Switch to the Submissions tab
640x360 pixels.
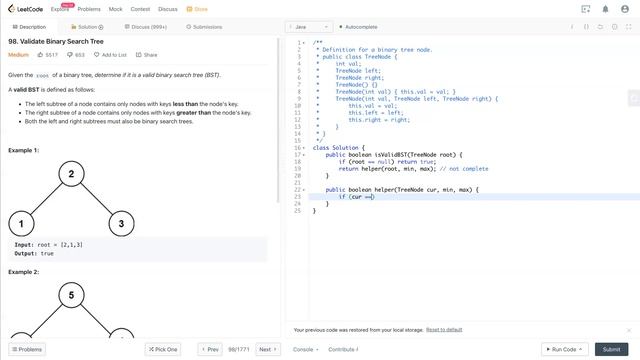[x=204, y=27]
